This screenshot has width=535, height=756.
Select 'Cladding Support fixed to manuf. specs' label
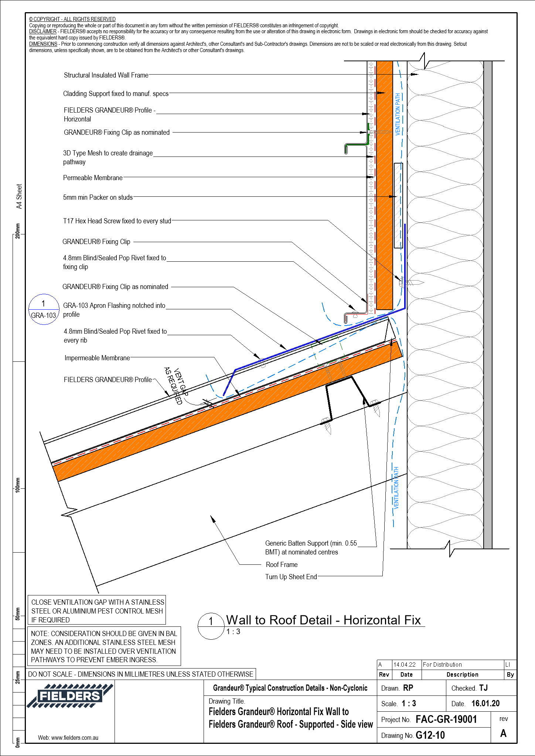(x=116, y=94)
